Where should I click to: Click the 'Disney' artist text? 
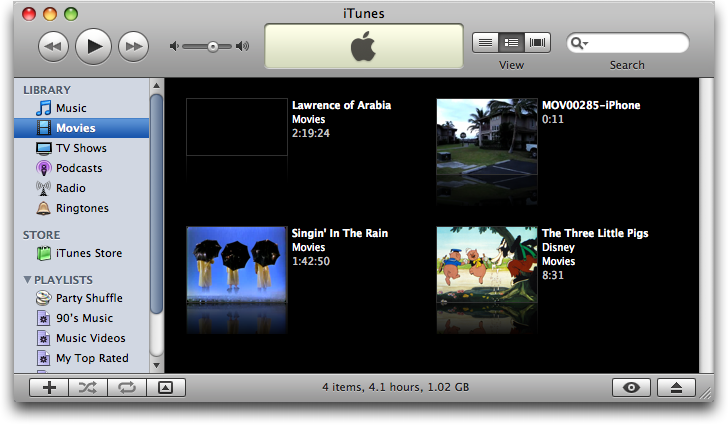[559, 248]
